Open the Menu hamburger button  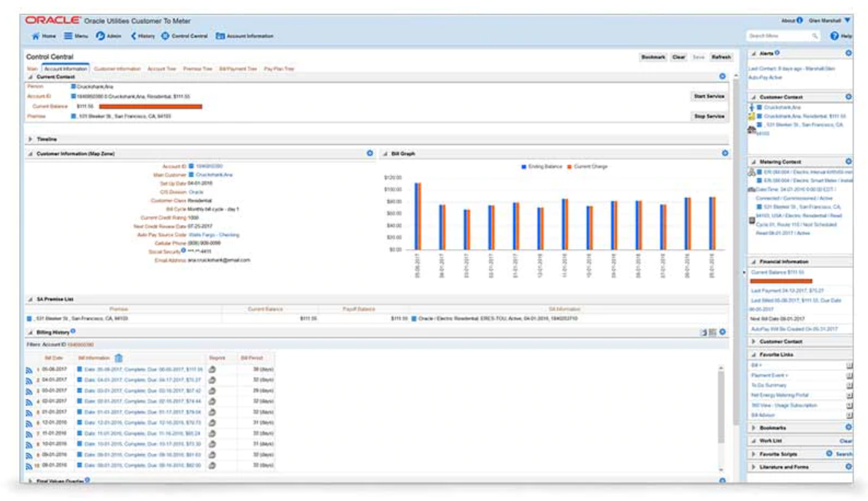pos(76,36)
